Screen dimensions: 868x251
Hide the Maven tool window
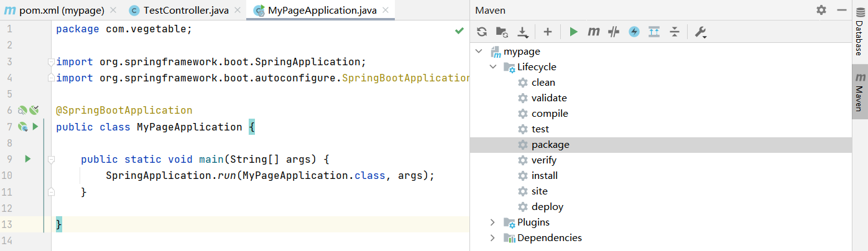(841, 10)
